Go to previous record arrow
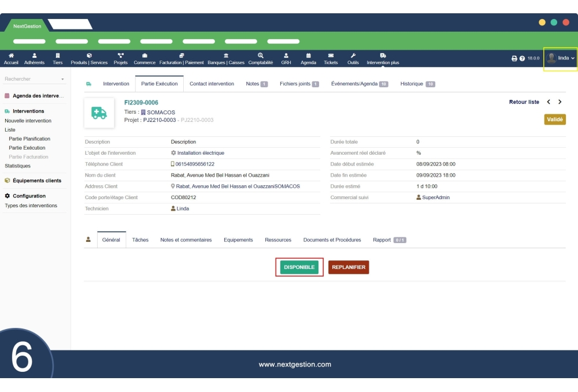 pyautogui.click(x=549, y=102)
